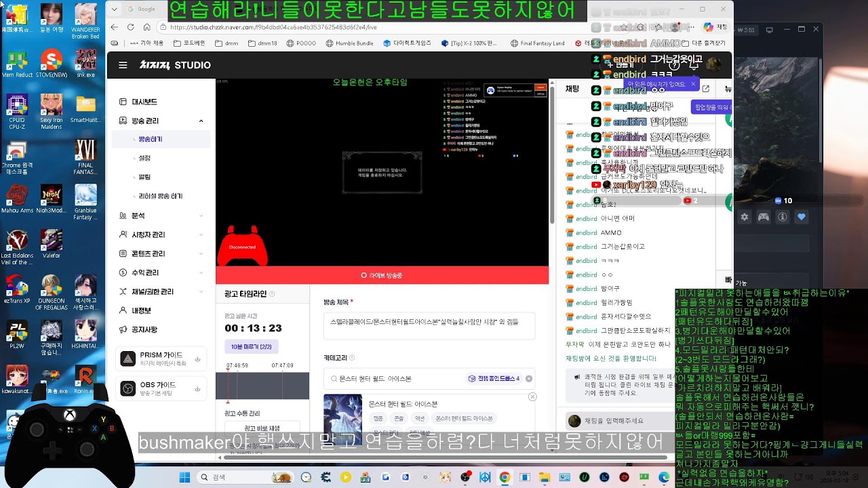Screen dimensions: 868x488
Task: Open 리허설 방송 하기
Action: click(x=161, y=196)
